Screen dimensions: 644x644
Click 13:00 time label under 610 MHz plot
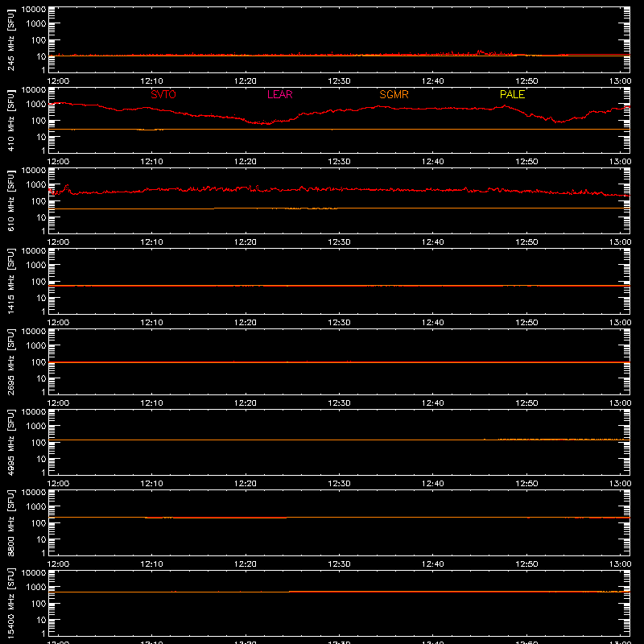click(x=620, y=242)
